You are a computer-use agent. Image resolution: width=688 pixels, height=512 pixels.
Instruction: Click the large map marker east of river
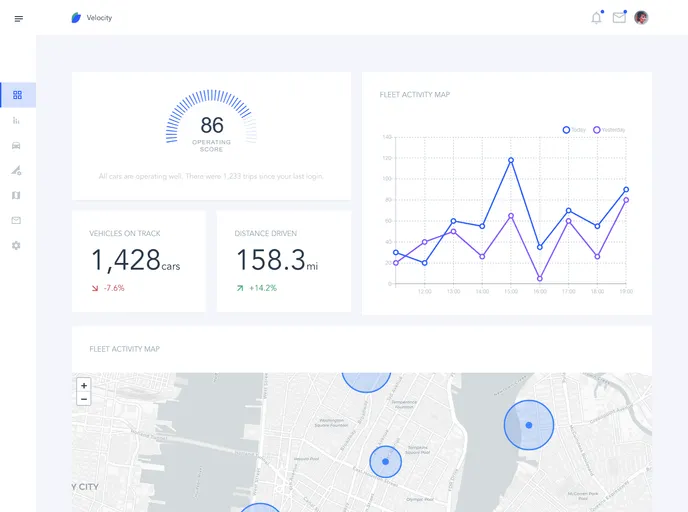point(529,425)
